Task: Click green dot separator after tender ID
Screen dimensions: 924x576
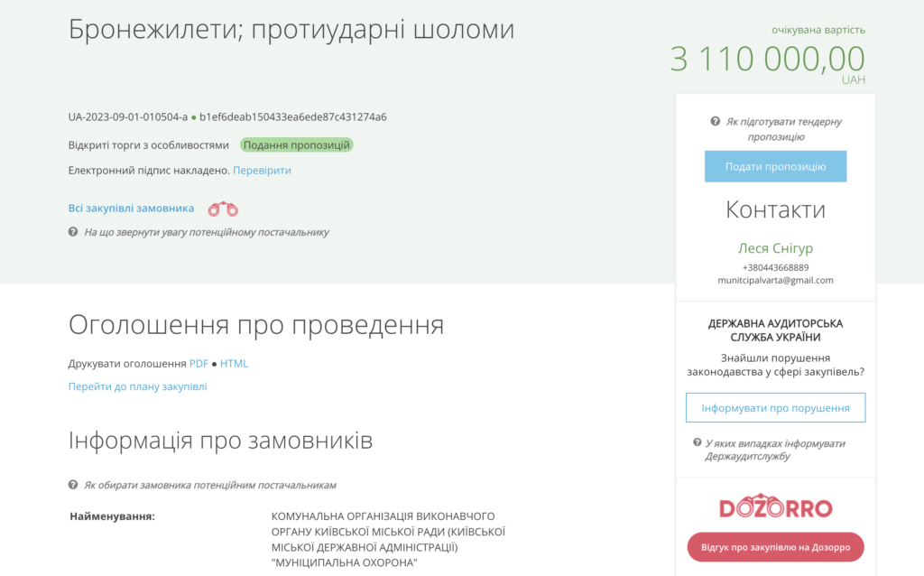Action: point(193,117)
